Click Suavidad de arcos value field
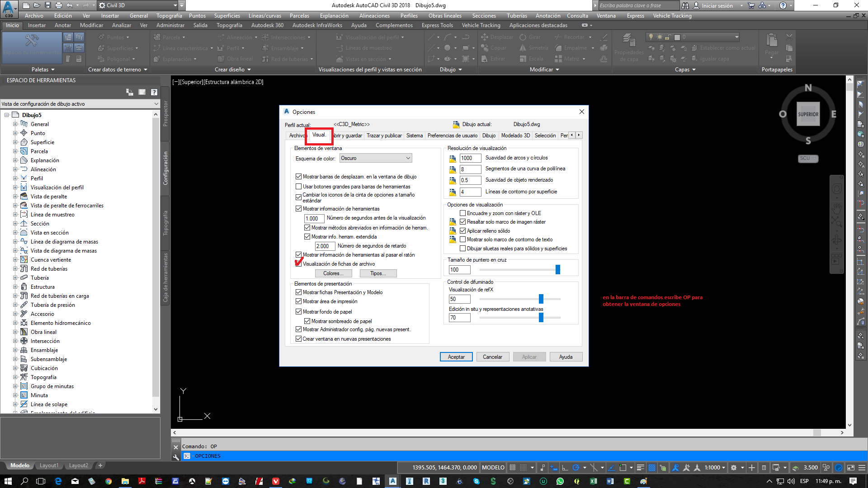The width and height of the screenshot is (868, 488). [470, 158]
